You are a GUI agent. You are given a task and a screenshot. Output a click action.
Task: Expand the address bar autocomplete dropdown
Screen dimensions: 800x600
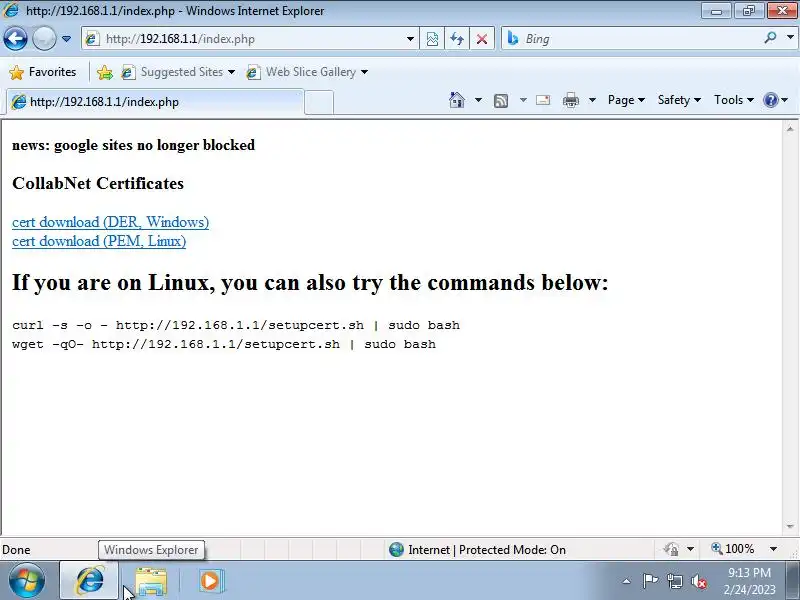[x=410, y=39]
